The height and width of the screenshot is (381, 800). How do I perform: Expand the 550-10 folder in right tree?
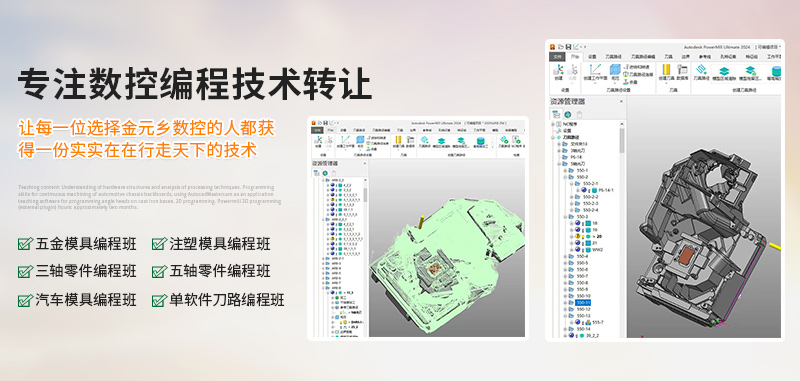[x=565, y=296]
